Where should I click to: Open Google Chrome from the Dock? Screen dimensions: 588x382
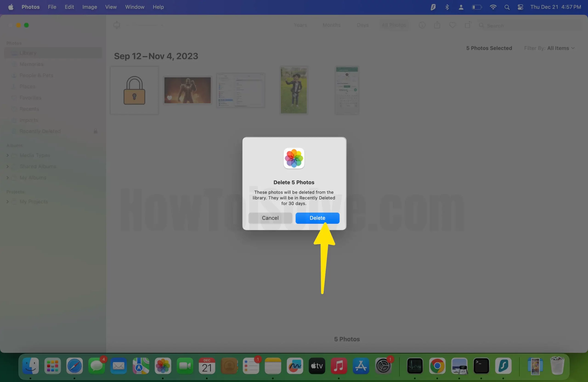coord(437,365)
